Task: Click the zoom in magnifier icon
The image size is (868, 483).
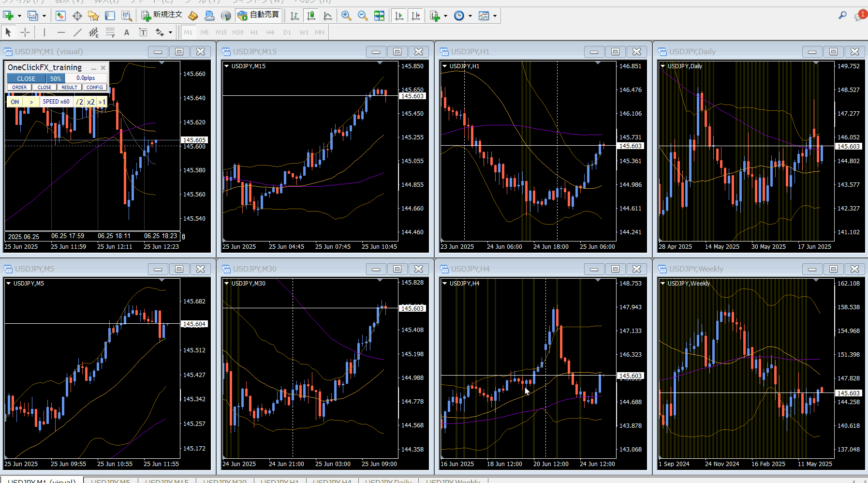Action: click(x=346, y=16)
